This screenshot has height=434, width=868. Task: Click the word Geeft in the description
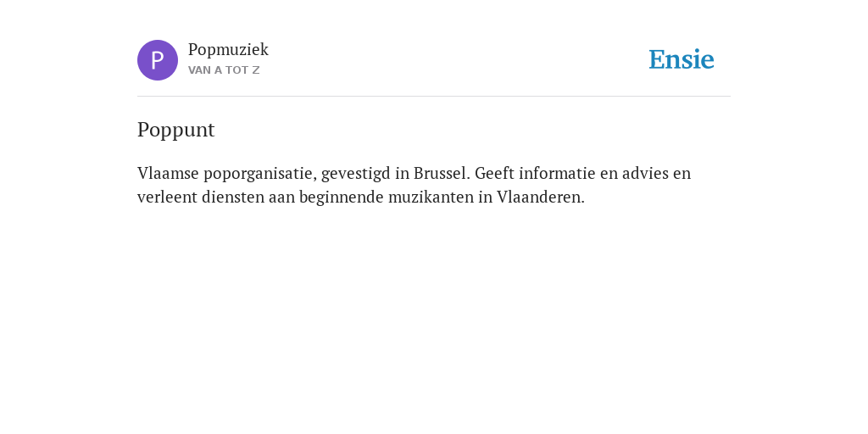[494, 173]
